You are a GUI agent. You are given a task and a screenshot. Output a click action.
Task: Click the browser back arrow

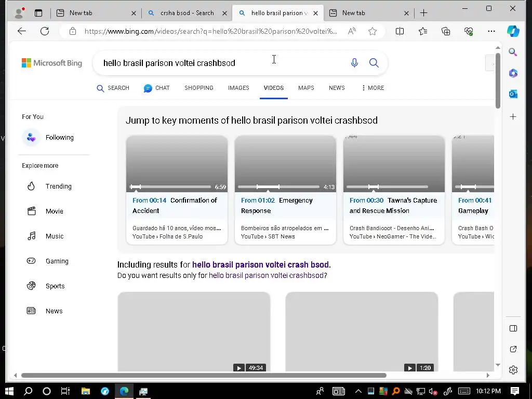click(22, 31)
